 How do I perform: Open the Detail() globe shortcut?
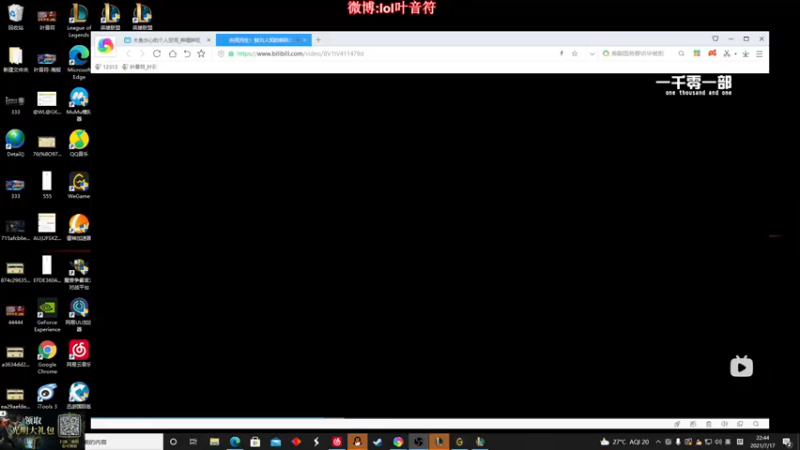(x=15, y=143)
